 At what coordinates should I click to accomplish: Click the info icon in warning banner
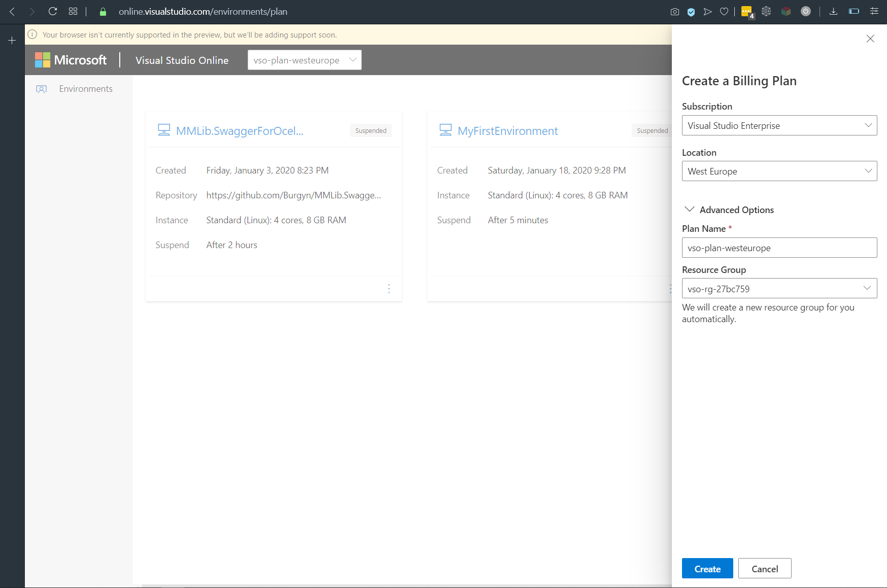pos(32,34)
